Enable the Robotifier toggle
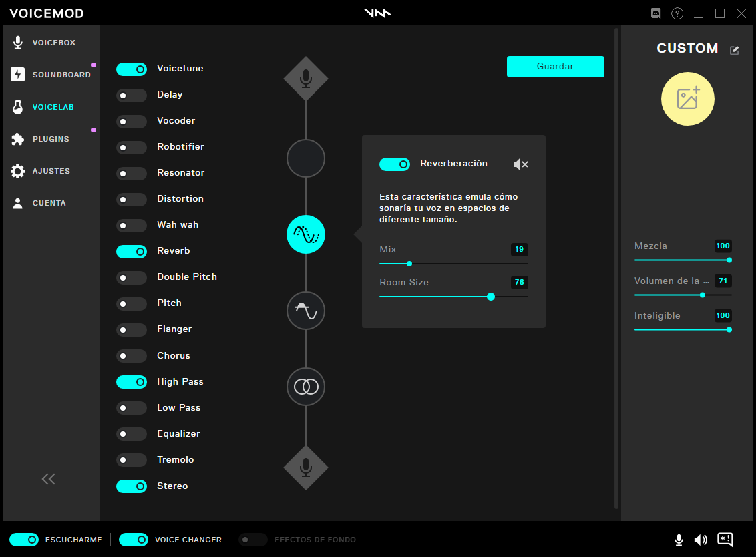 click(132, 148)
